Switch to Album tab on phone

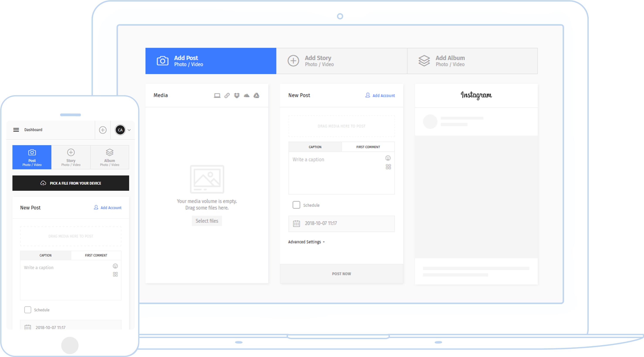[x=110, y=157]
